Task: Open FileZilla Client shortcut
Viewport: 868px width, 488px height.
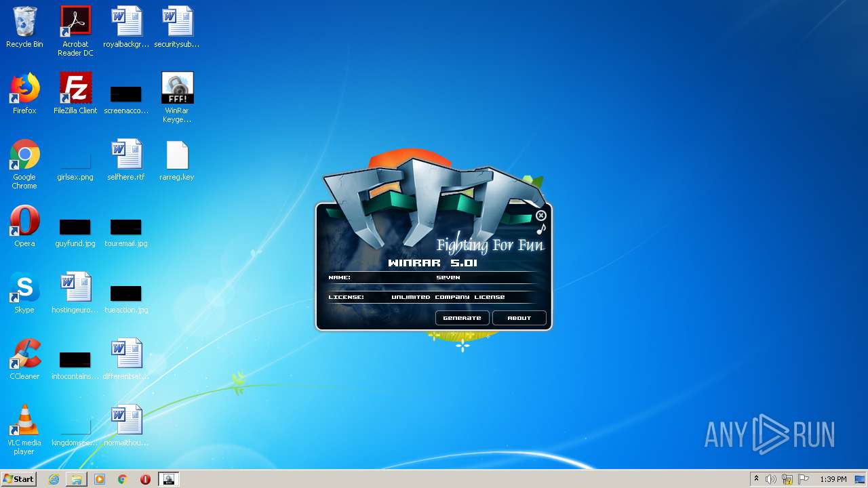Action: 75,94
